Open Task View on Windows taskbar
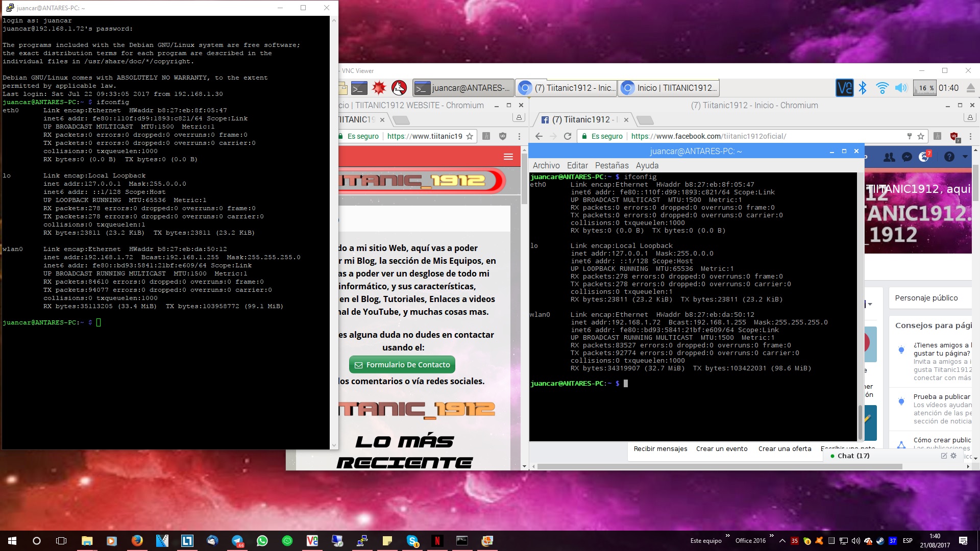The width and height of the screenshot is (980, 551). (x=61, y=541)
